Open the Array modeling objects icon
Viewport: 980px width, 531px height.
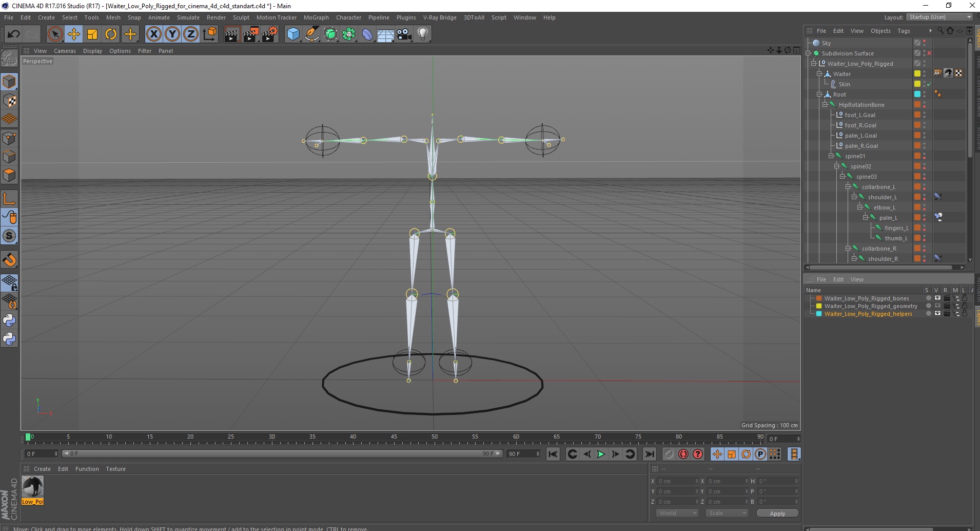pyautogui.click(x=349, y=34)
